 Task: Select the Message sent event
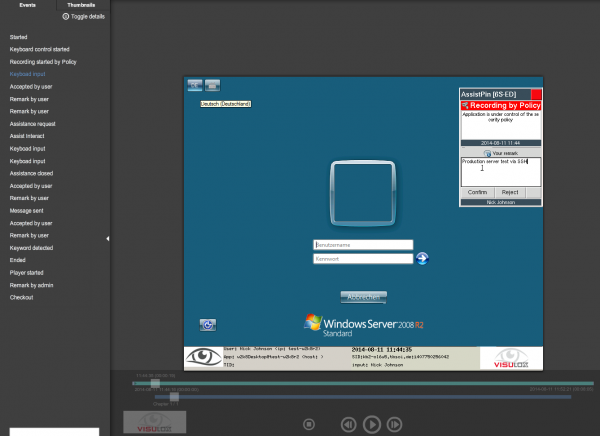coord(26,211)
